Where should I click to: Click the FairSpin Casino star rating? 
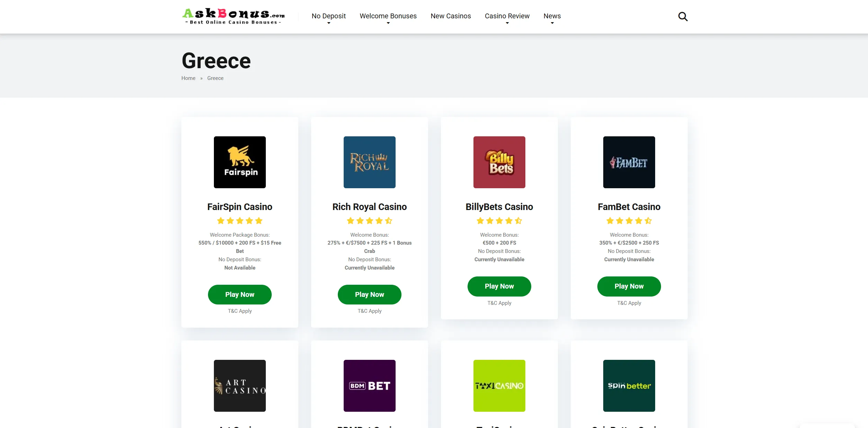tap(240, 221)
